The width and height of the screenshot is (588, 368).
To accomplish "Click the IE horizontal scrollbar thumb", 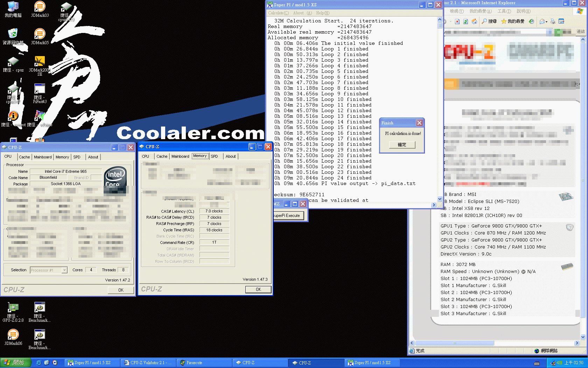I will [454, 343].
